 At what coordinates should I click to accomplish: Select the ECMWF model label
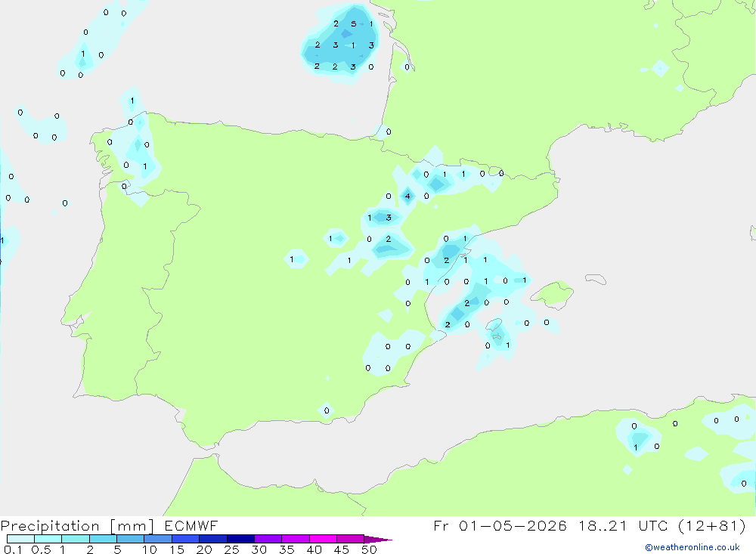click(x=191, y=525)
